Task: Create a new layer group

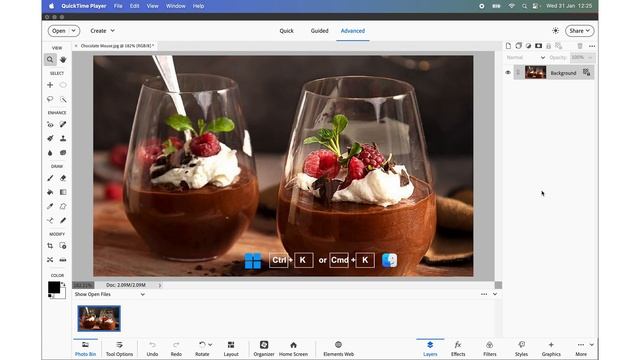Action: (518, 46)
